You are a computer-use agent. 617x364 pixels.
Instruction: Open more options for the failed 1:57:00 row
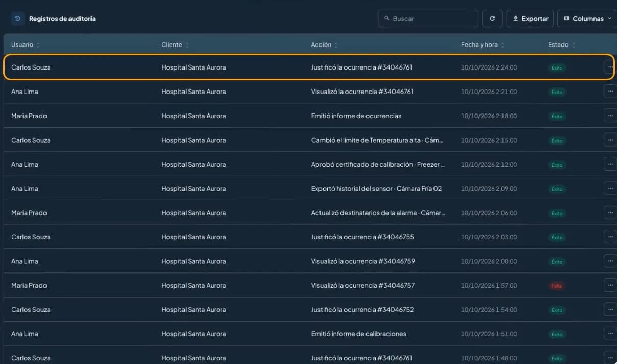(x=610, y=285)
